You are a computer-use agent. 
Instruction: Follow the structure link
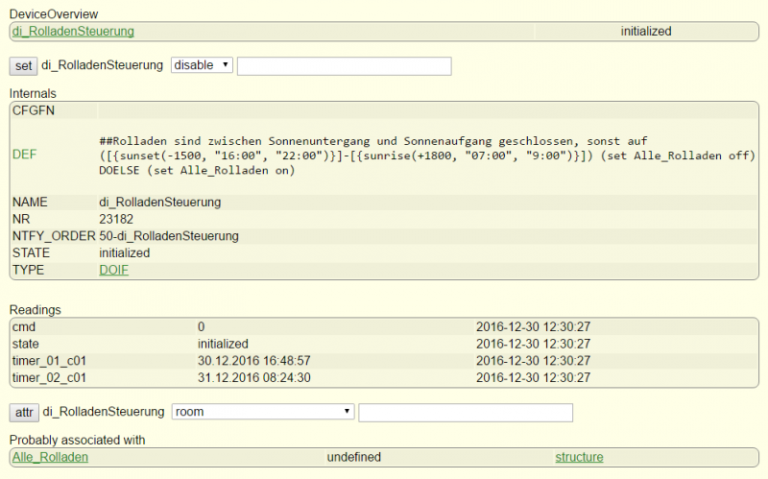[x=579, y=457]
